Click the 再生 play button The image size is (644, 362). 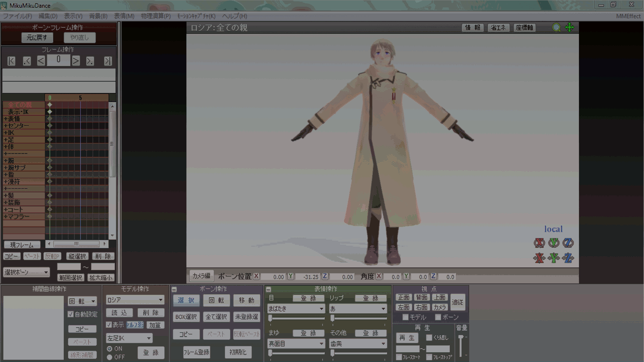point(407,338)
